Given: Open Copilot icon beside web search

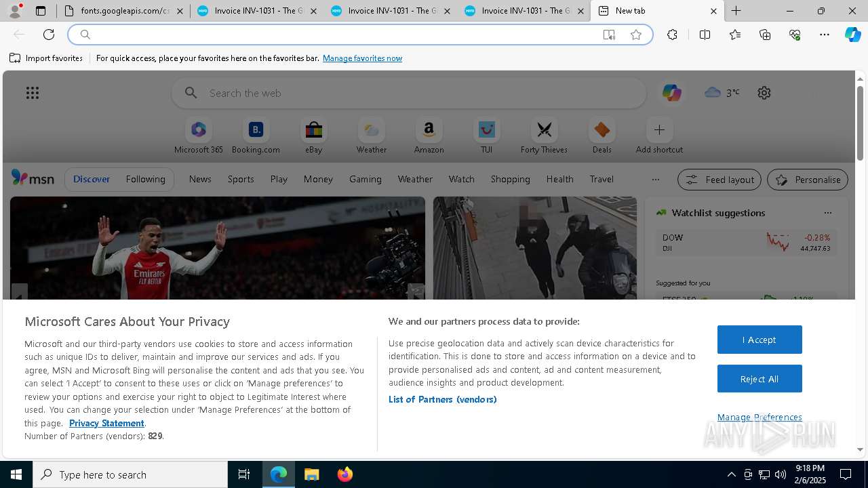Looking at the screenshot, I should (x=672, y=93).
